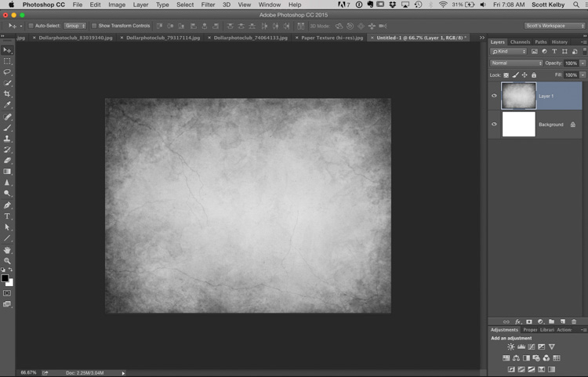588x377 pixels.
Task: Select the Lasso tool
Action: click(8, 72)
